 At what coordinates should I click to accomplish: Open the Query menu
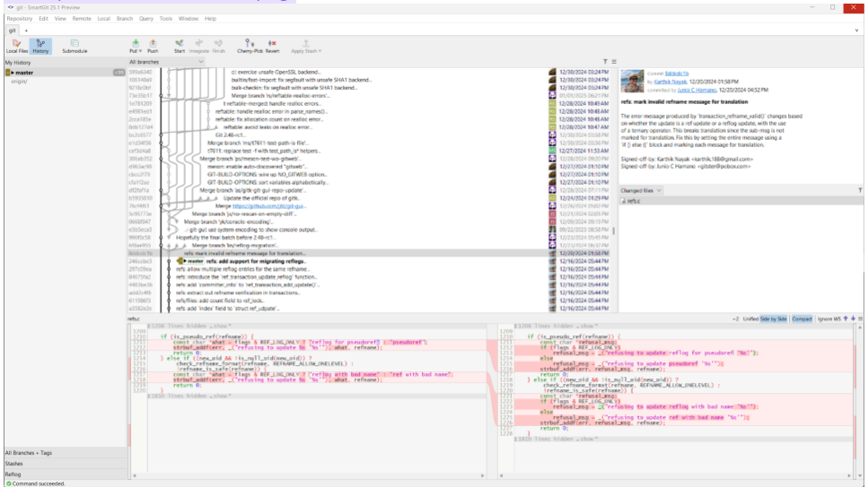pos(146,18)
